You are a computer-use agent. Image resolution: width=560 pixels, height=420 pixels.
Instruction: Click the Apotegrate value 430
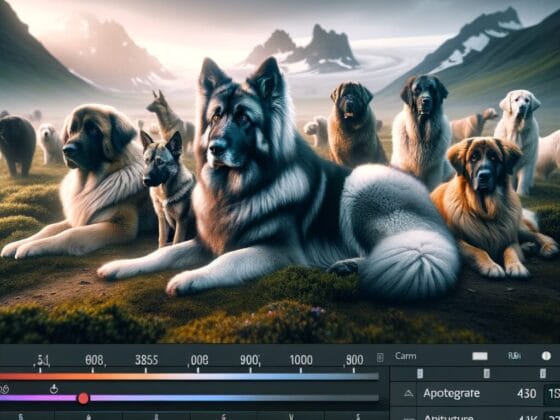[526, 394]
